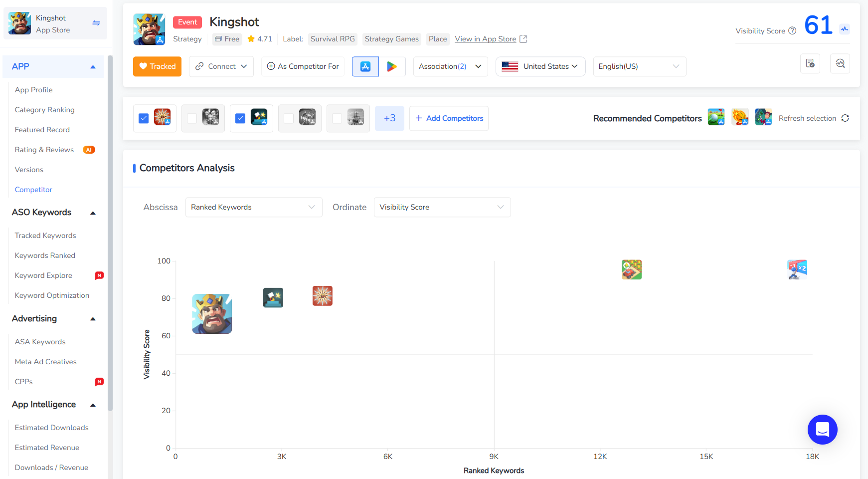Click Add Competitors button
868x479 pixels.
point(449,118)
